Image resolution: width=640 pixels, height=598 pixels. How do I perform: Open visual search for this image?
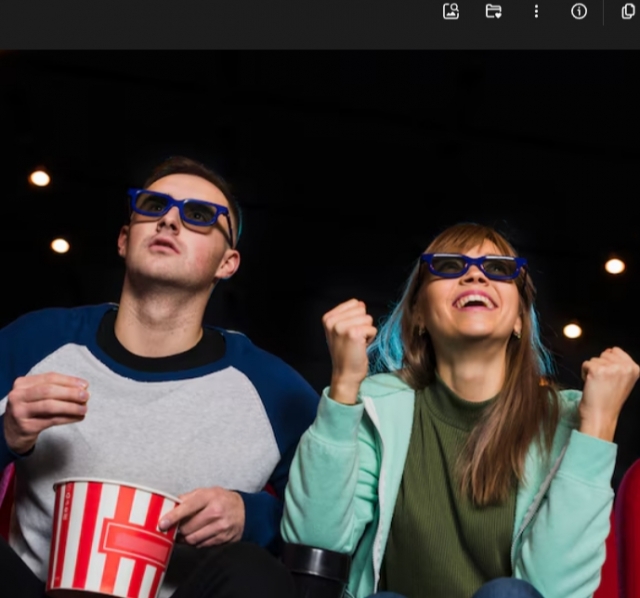(451, 11)
